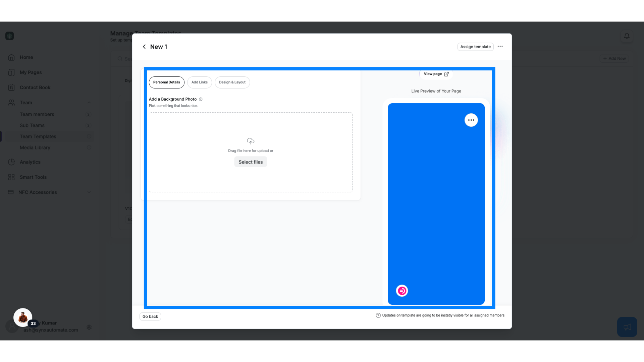Expand Team Members in sidebar

coord(37,114)
